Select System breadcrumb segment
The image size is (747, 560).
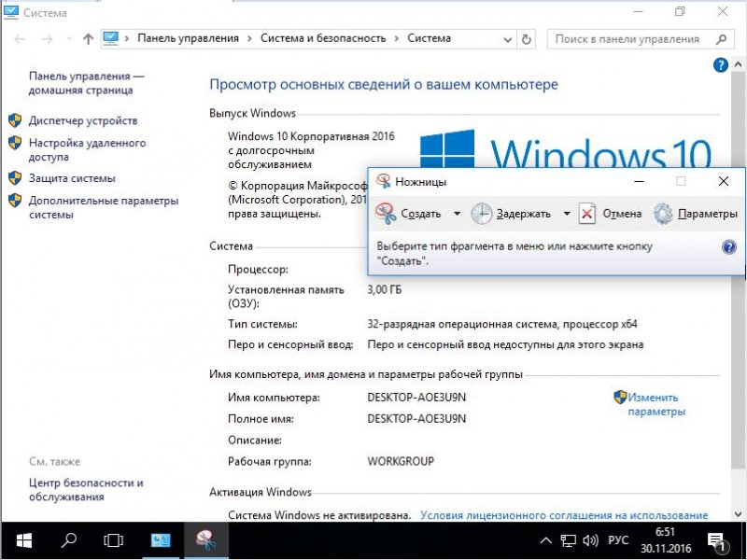[x=429, y=38]
